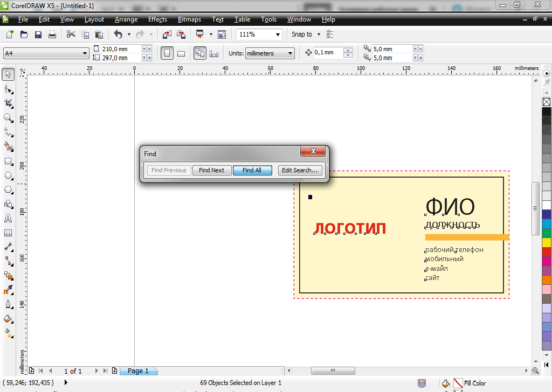Viewport: 552px width, 392px height.
Task: Select the Ellipse tool
Action: (8, 176)
